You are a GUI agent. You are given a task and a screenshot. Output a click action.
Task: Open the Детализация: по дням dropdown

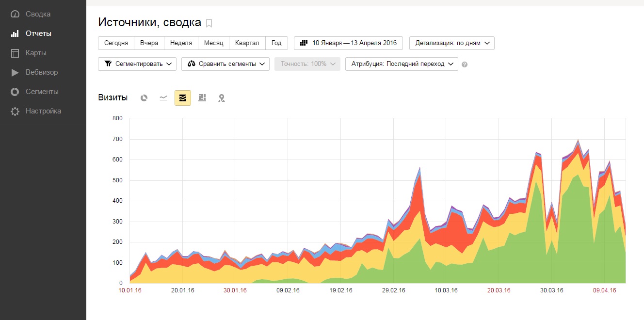pos(452,43)
